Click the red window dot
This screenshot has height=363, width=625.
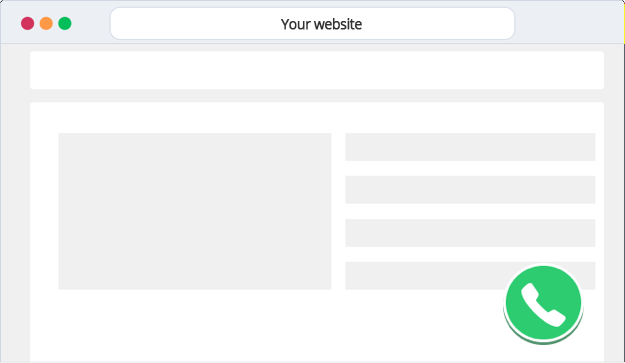click(28, 24)
